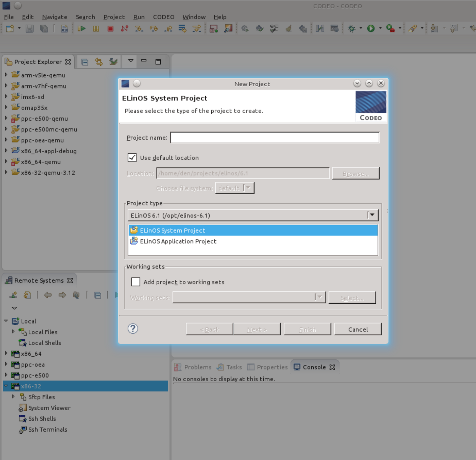
Task: Click the Resume debug toolbar icon
Action: coord(82,29)
